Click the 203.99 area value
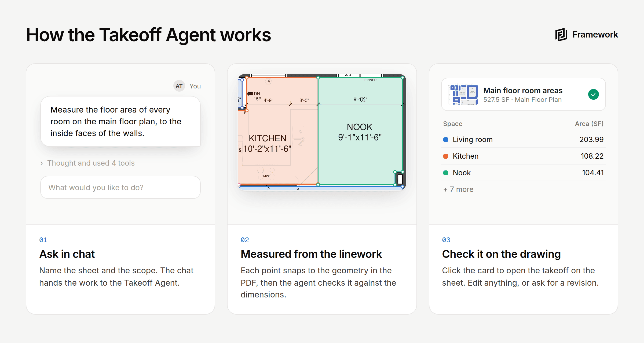 [591, 140]
